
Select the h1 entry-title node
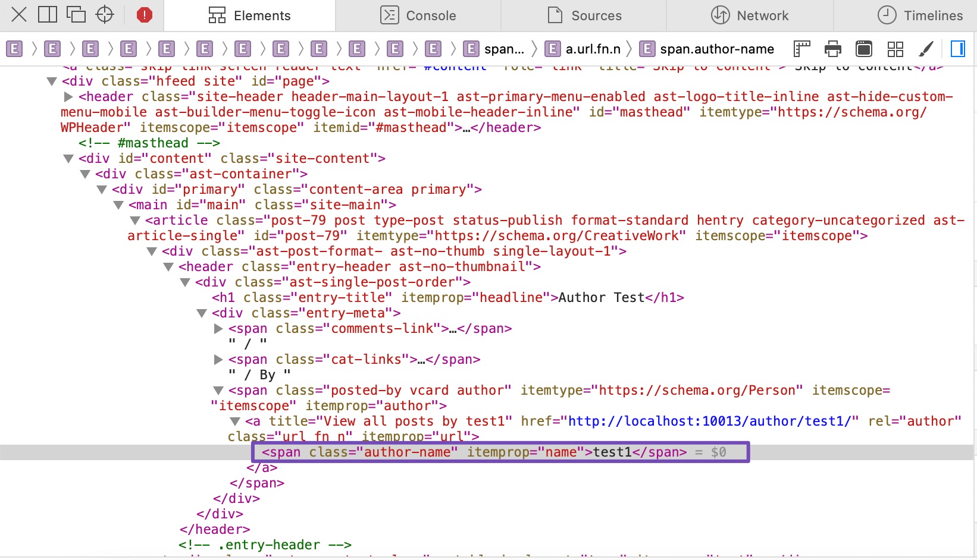[x=447, y=298]
